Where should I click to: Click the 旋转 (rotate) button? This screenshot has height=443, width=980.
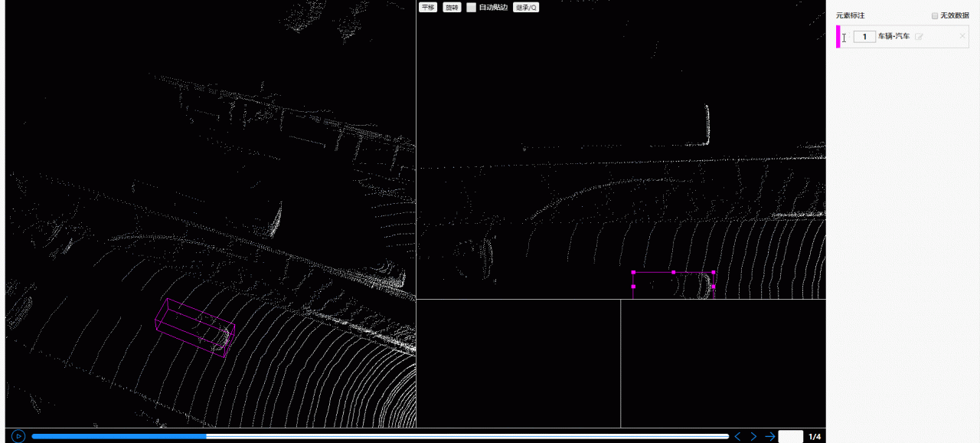[x=452, y=8]
